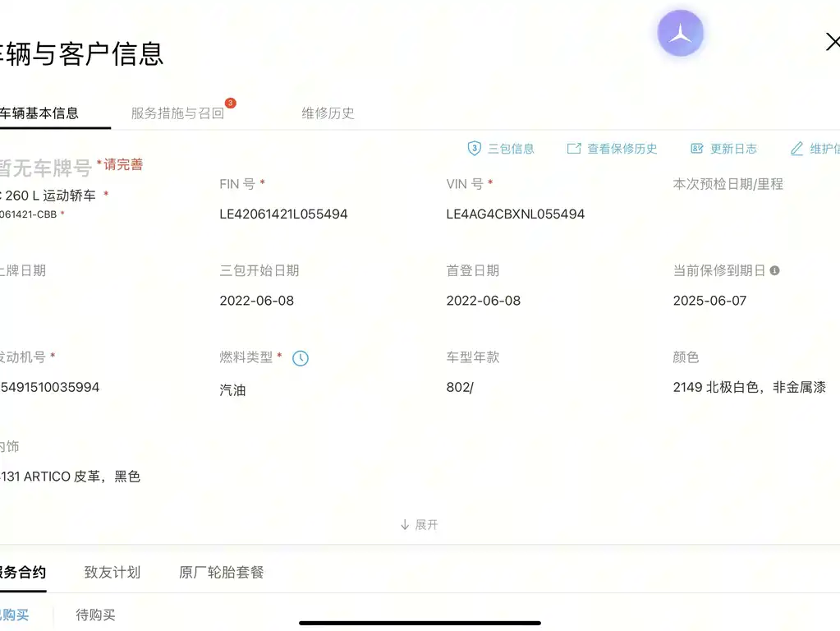The height and width of the screenshot is (631, 840).
Task: Tap the floating Mercedes star assistant icon
Action: coord(681,33)
